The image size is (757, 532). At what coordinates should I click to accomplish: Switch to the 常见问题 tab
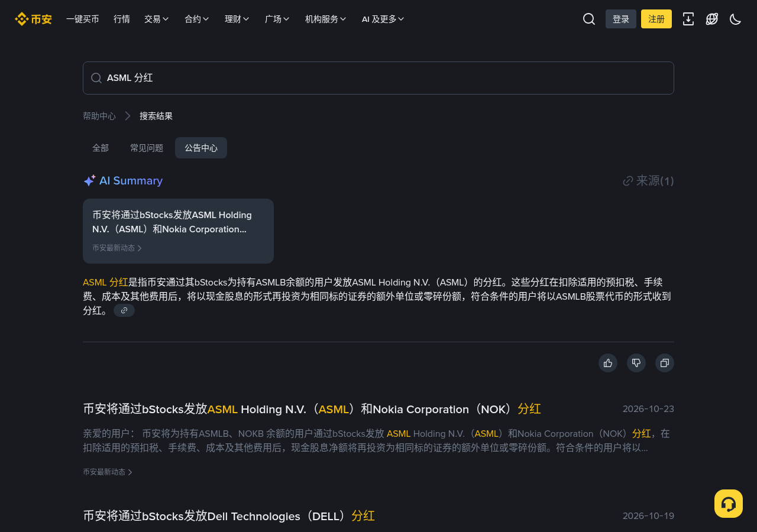tap(147, 148)
